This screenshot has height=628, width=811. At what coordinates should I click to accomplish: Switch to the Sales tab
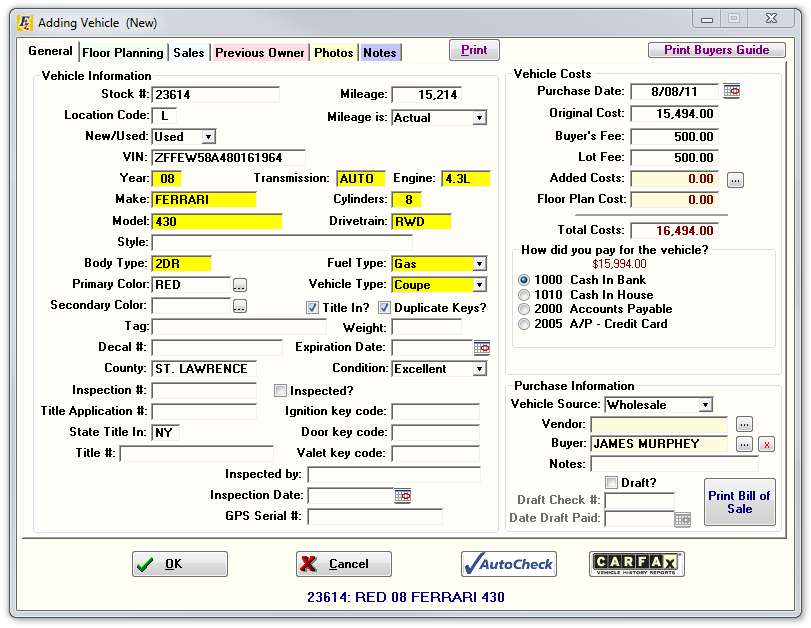(189, 53)
